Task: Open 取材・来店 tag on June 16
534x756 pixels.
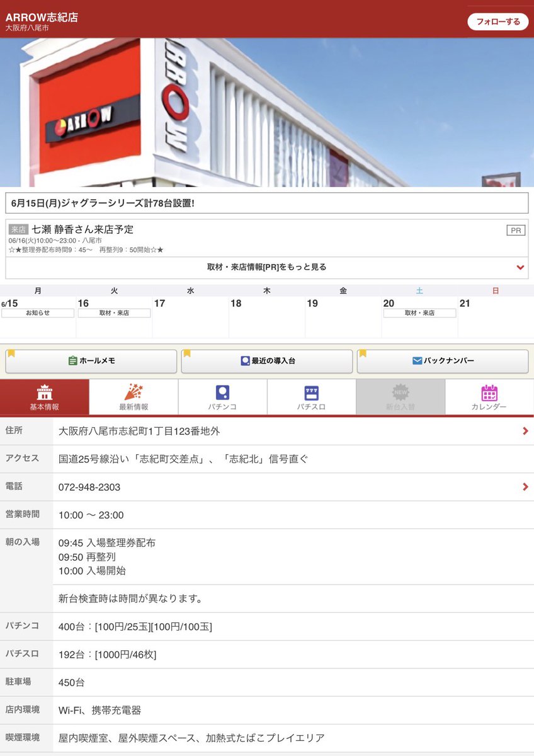Action: [114, 313]
